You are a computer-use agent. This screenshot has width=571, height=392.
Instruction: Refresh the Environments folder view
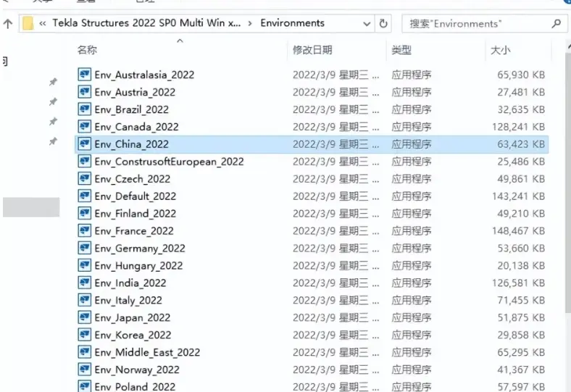pos(383,24)
